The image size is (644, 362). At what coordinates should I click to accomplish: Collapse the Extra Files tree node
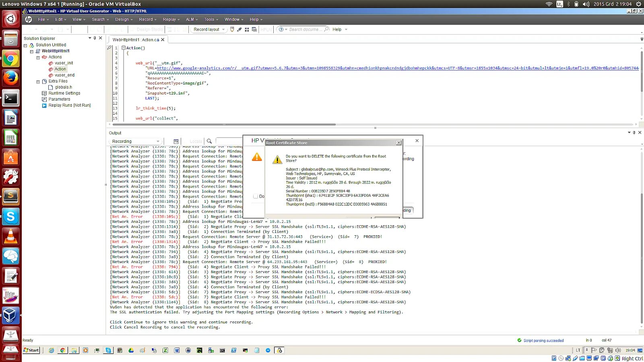pyautogui.click(x=38, y=82)
